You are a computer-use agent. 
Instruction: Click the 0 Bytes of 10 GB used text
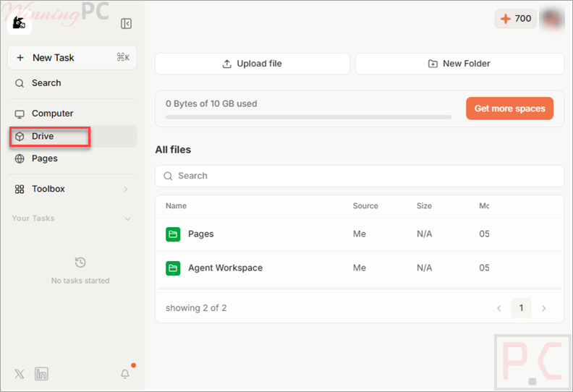(x=211, y=103)
